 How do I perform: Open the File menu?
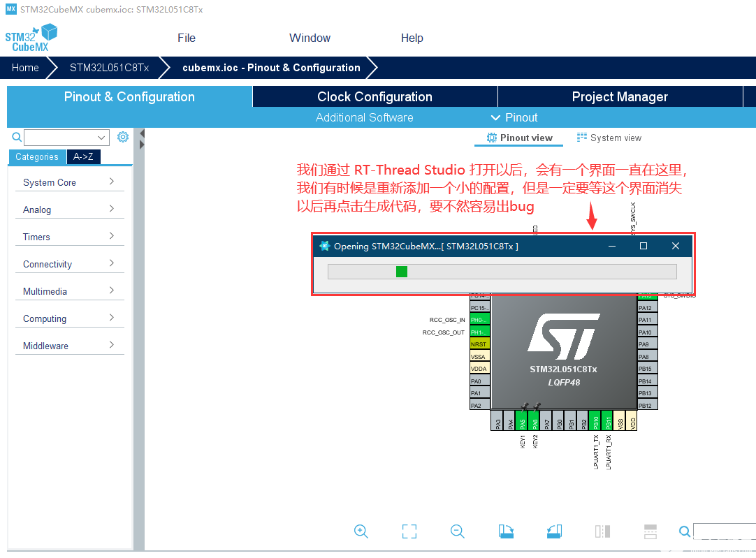186,38
